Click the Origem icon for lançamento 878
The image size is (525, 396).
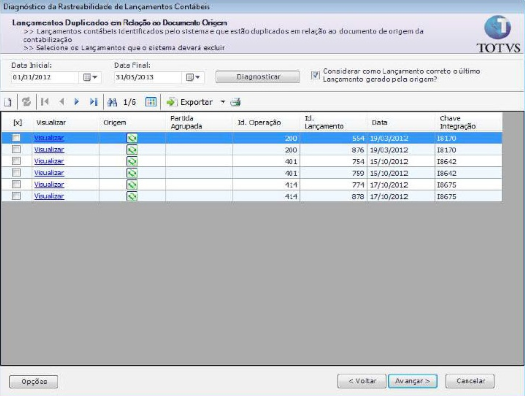(132, 196)
